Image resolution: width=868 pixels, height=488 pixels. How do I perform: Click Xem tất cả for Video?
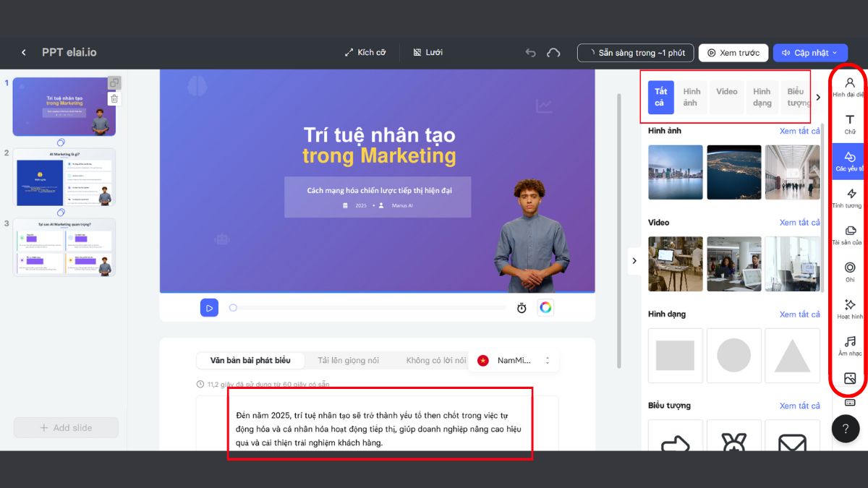tap(800, 223)
